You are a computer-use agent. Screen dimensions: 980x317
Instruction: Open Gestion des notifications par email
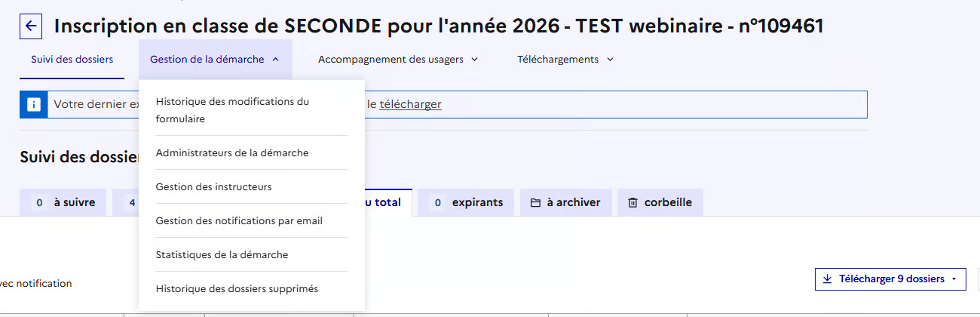point(239,220)
